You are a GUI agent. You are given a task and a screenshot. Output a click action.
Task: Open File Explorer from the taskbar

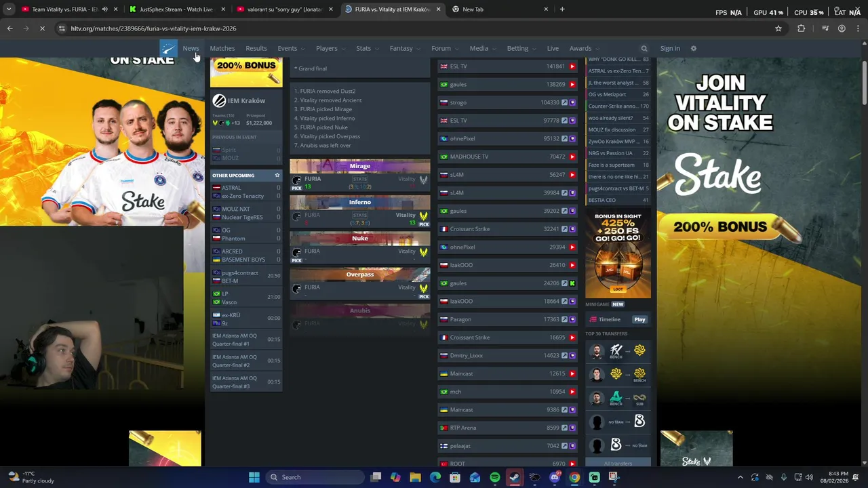click(416, 477)
